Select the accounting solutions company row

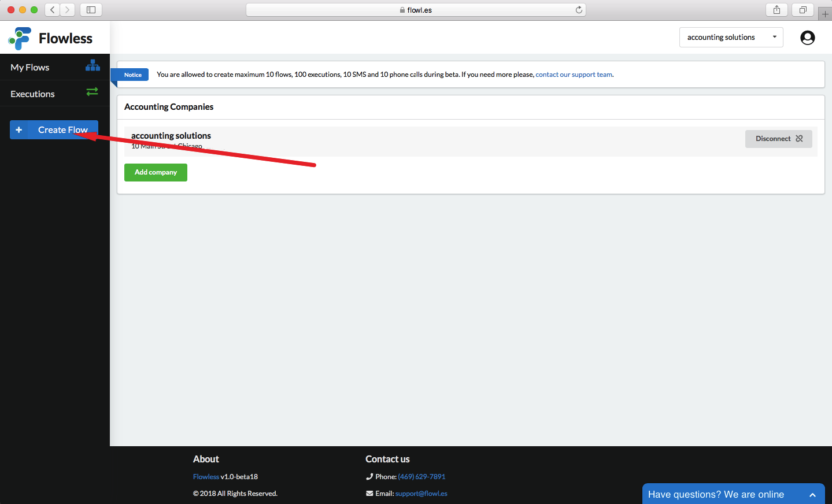471,141
